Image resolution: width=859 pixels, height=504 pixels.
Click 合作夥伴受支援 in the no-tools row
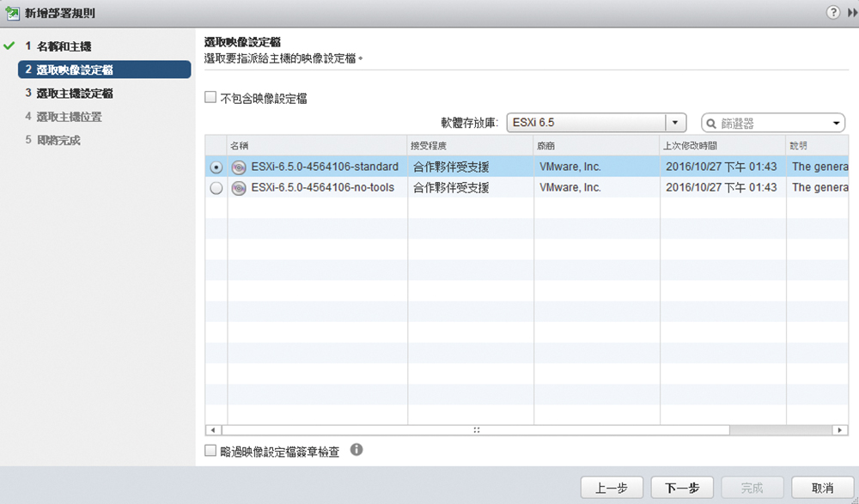(x=451, y=188)
